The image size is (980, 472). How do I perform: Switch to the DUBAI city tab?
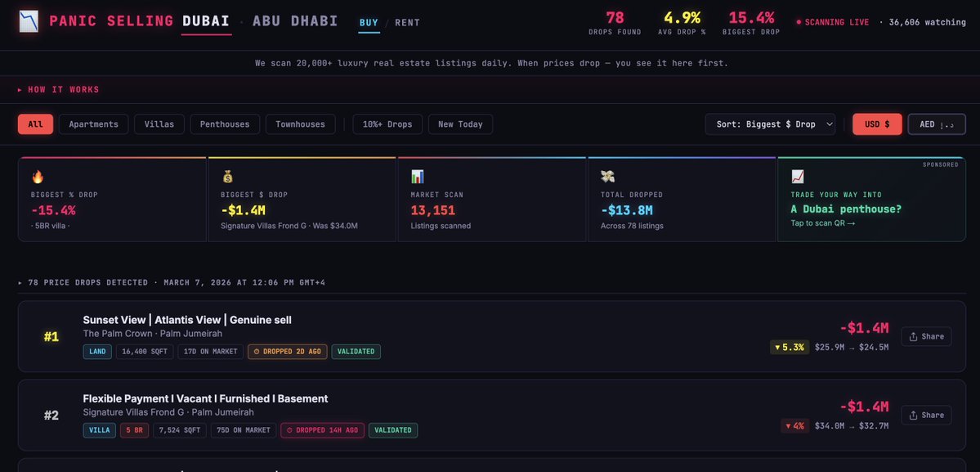(206, 21)
